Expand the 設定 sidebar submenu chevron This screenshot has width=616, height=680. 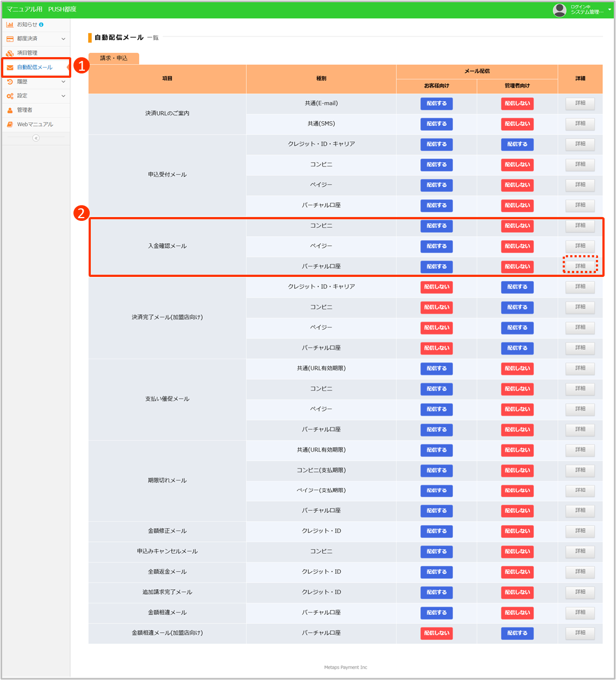coord(63,96)
